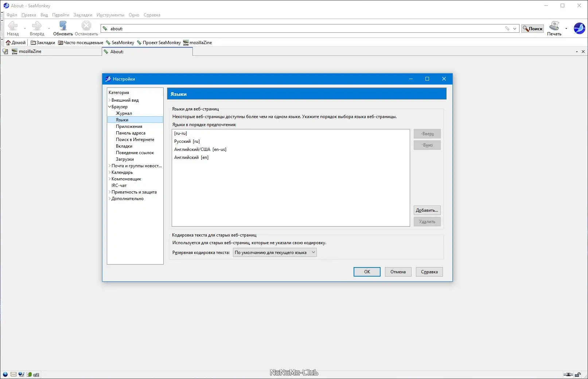Click the Добавить... button
Screen dimensions: 588x379
click(427, 210)
